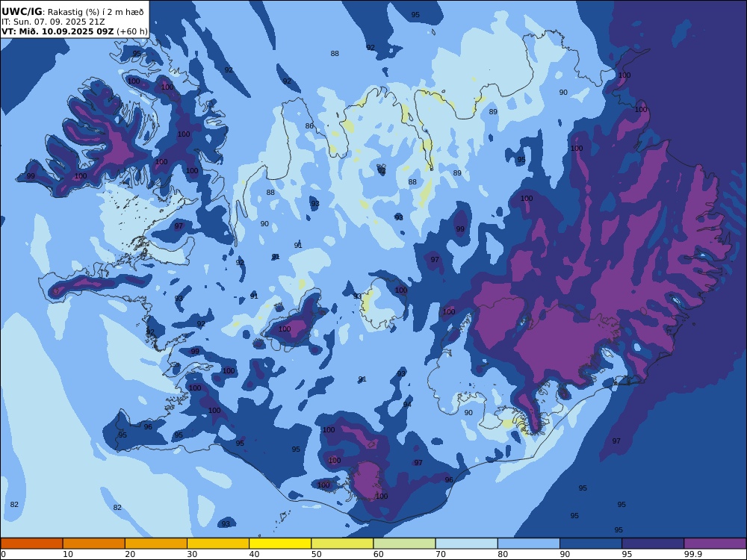Click the valid time line 'VT: Mið. 10.09.2025 09Z'
747x560 pixels.
(58, 31)
